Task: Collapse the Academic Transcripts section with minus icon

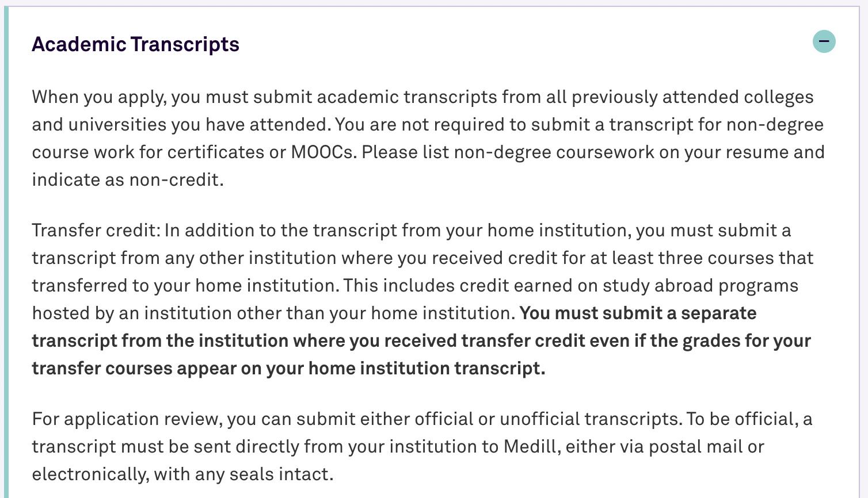Action: point(824,41)
